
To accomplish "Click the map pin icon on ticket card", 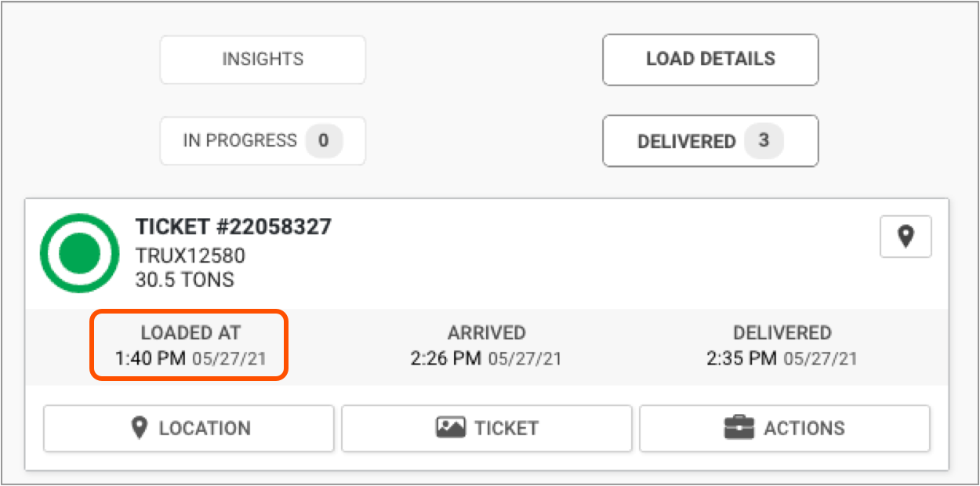I will click(x=906, y=237).
